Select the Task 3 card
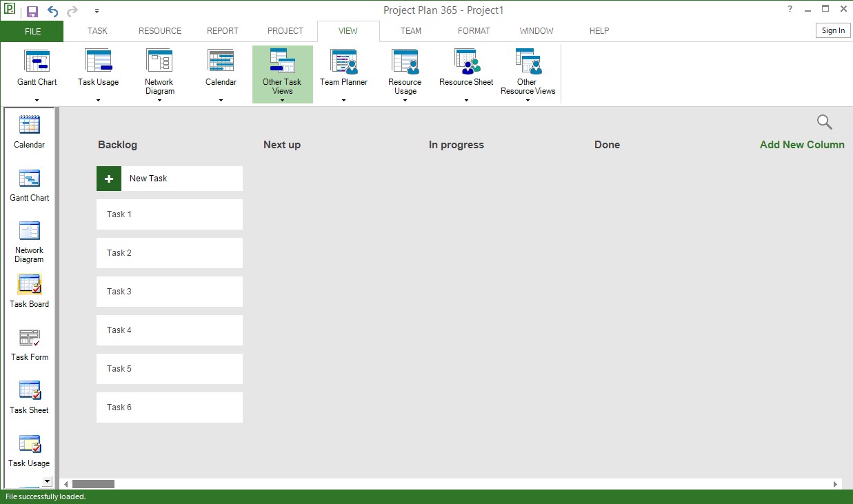 pos(170,292)
